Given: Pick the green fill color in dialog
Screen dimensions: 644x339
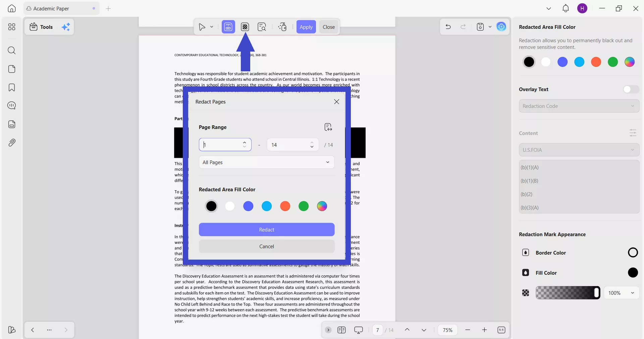Looking at the screenshot, I should click(304, 206).
